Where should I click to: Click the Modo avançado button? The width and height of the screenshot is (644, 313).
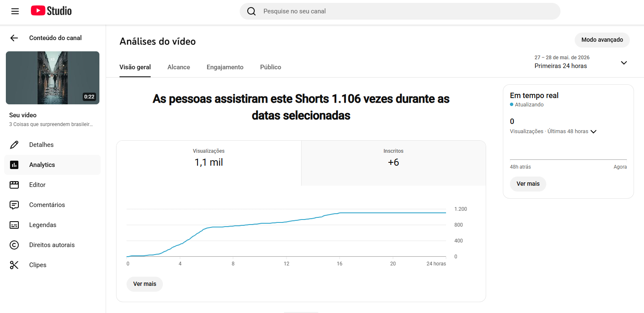pyautogui.click(x=602, y=40)
